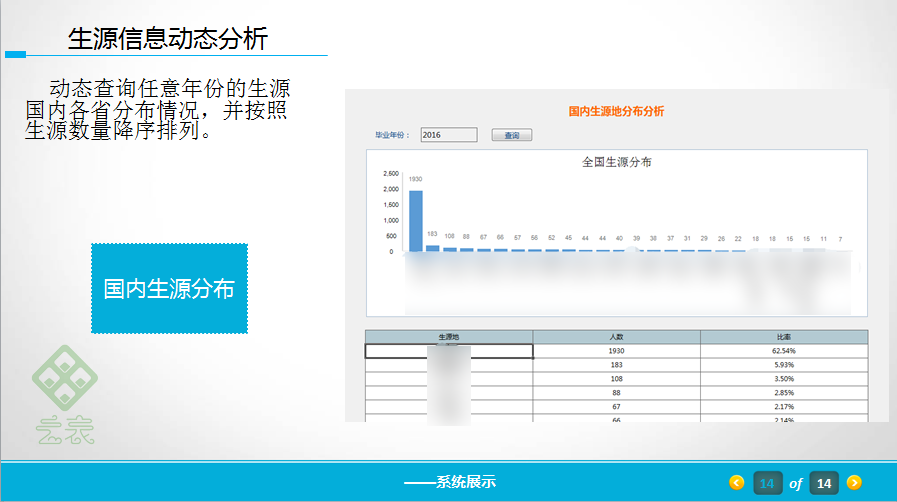Select the table cell showing 3.50%
Image resolution: width=897 pixels, height=502 pixels.
click(784, 379)
